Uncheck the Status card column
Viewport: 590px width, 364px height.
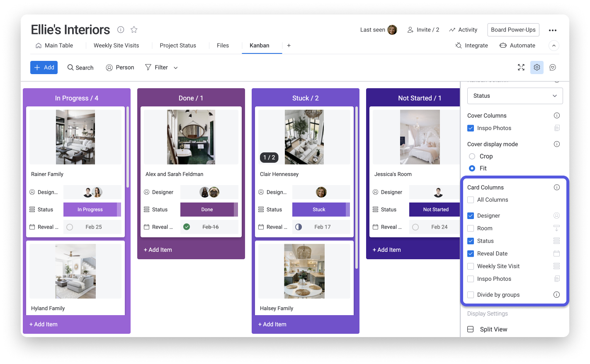[471, 241]
